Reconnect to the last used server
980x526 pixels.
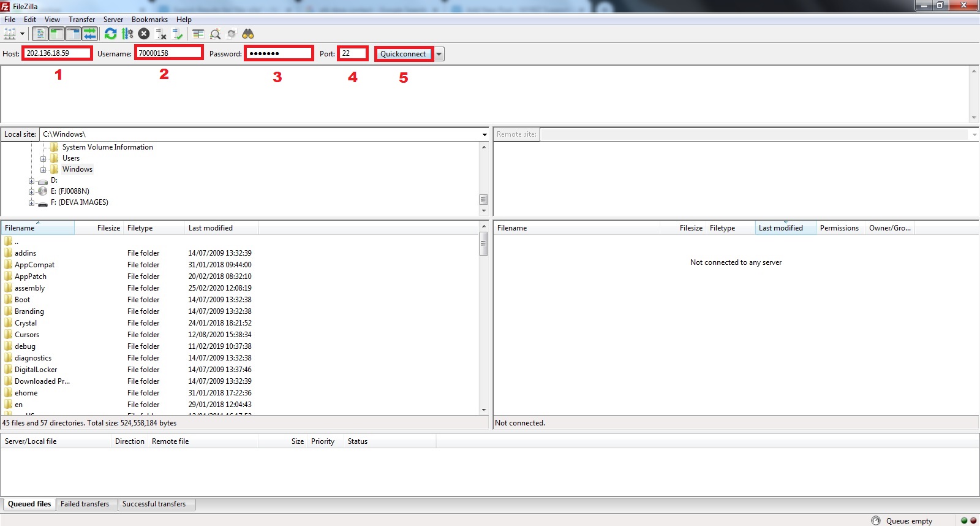(178, 34)
